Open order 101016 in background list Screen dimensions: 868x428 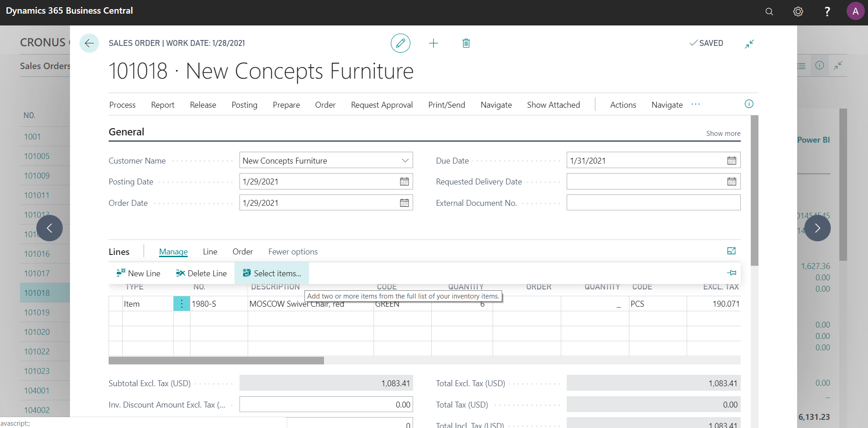coord(37,254)
